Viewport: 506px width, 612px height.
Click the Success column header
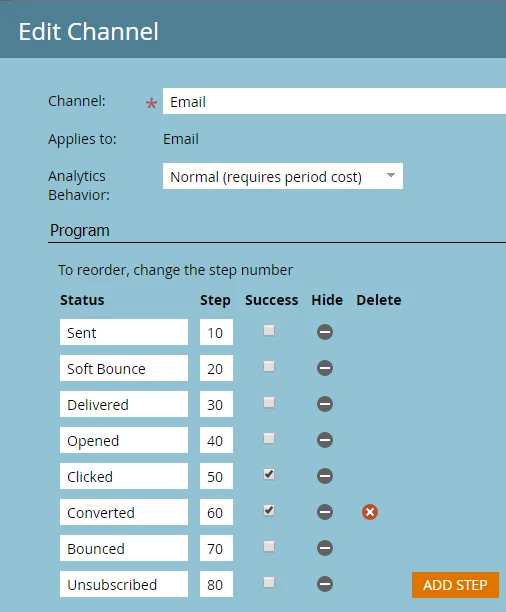click(x=271, y=300)
